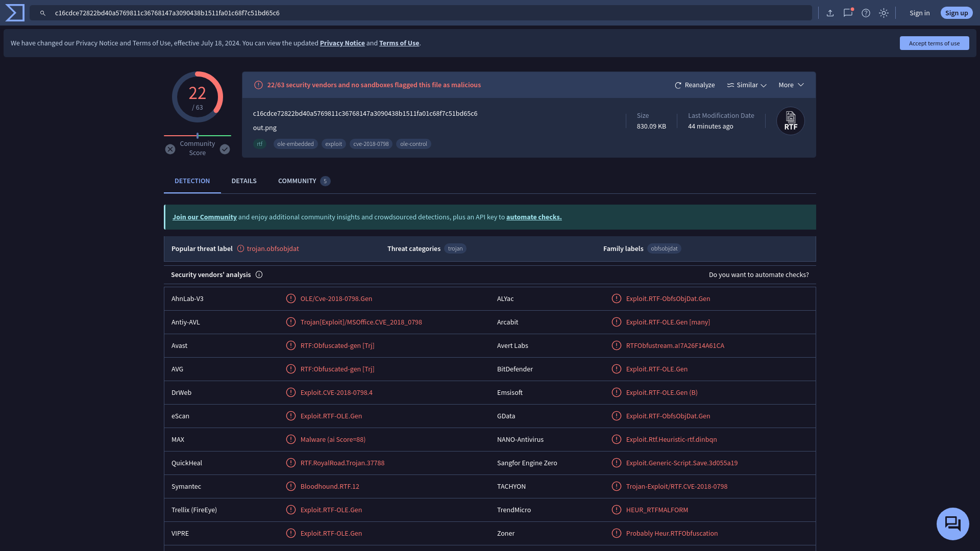Click Do you want to automate checks?
980x551 pixels.
click(758, 275)
